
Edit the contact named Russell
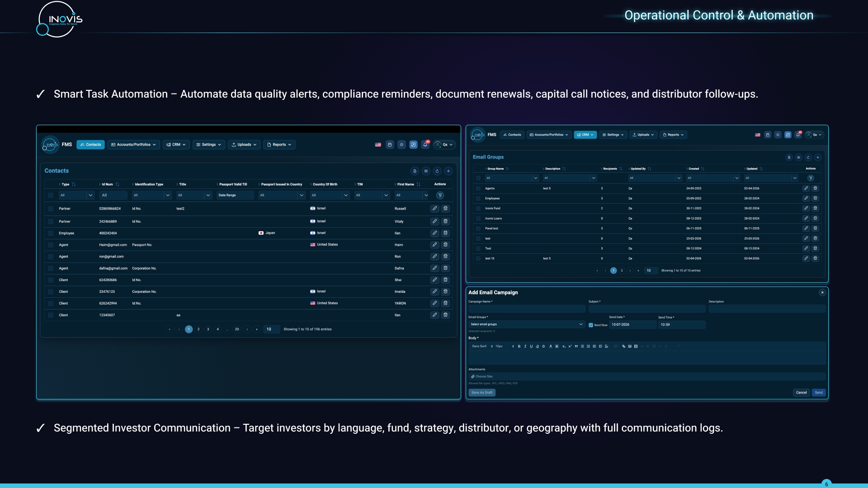click(x=434, y=209)
